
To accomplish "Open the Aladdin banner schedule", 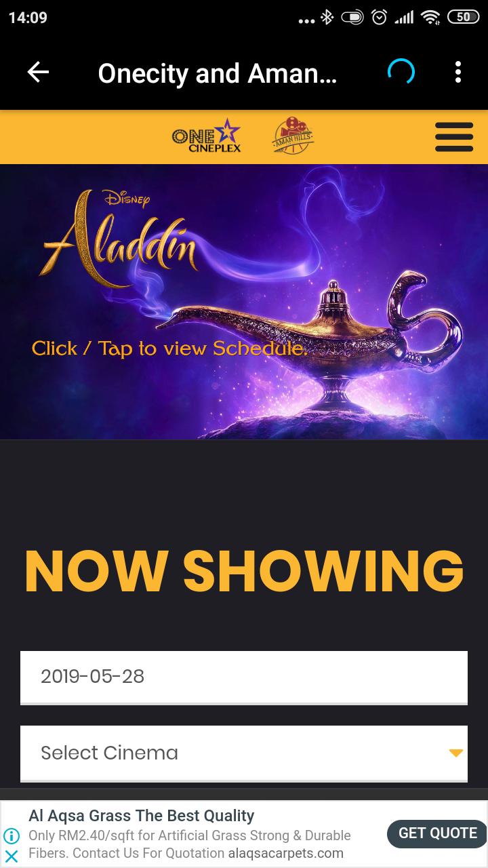I will pos(244,302).
